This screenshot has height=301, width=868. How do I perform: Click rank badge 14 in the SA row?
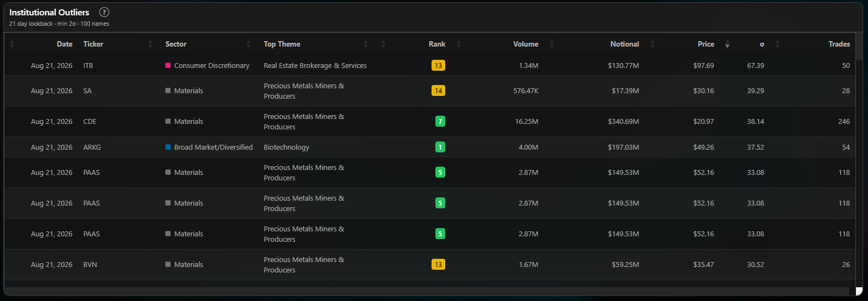coord(438,90)
